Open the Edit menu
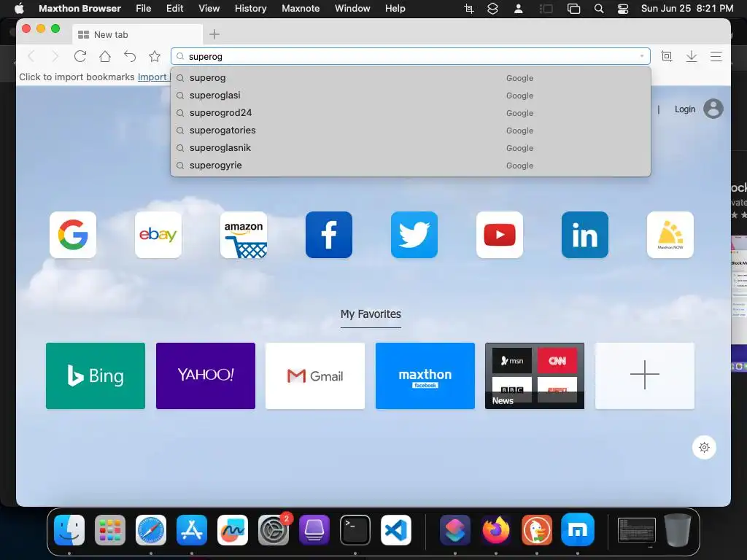Image resolution: width=747 pixels, height=560 pixels. point(175,9)
